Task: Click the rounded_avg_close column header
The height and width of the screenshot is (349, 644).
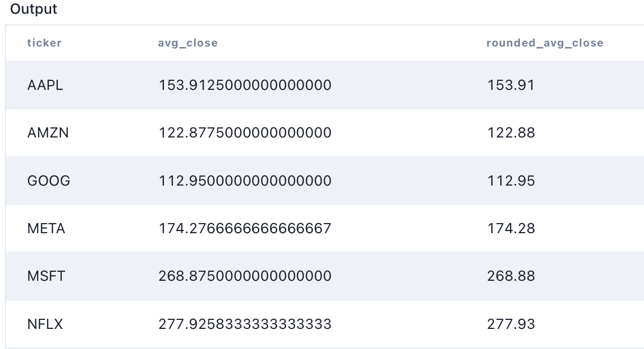Action: pyautogui.click(x=545, y=43)
